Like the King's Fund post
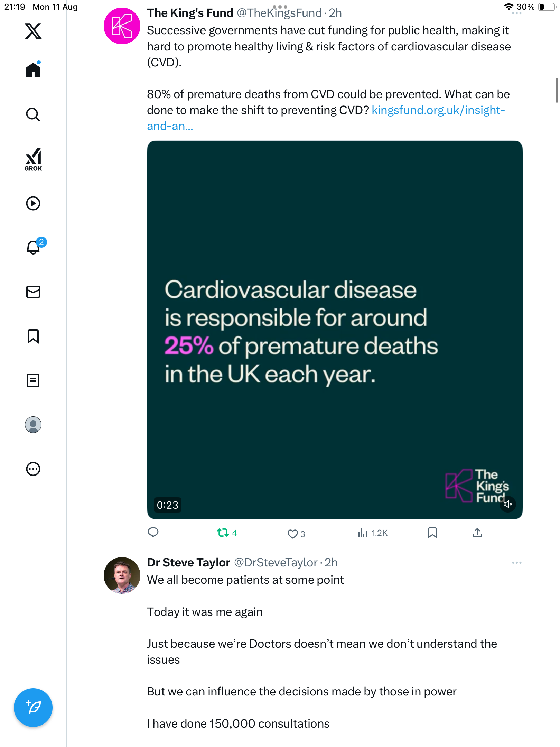Viewport: 560px width, 747px height. tap(293, 534)
